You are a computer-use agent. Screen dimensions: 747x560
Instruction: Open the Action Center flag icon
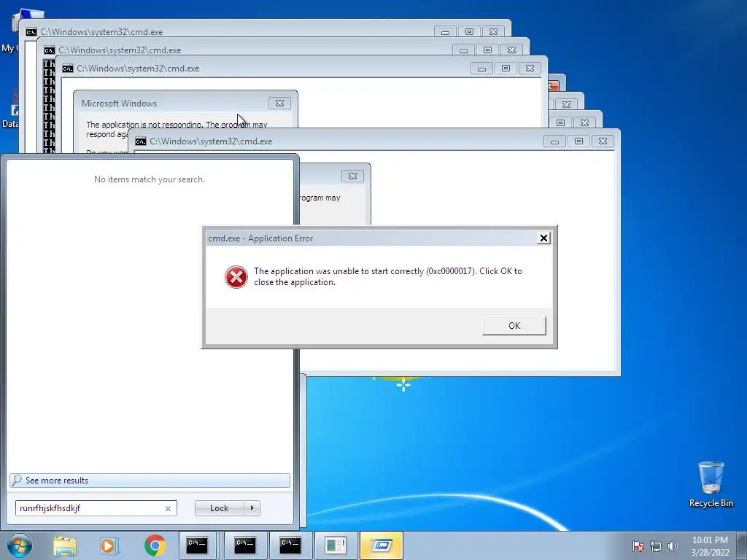[x=638, y=546]
